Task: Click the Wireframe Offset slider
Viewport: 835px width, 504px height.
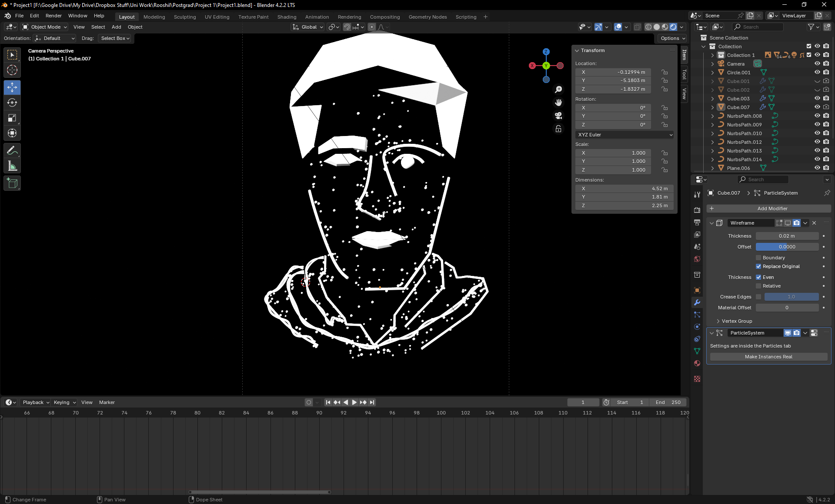Action: 787,247
